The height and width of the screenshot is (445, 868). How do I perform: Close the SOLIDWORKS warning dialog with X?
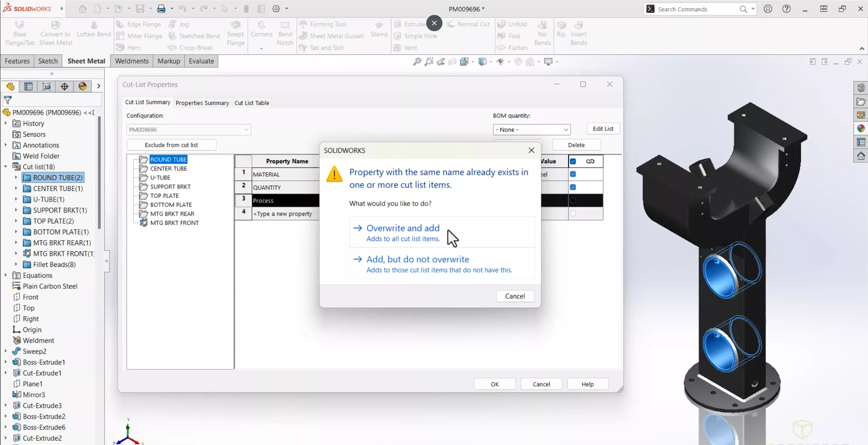click(531, 150)
